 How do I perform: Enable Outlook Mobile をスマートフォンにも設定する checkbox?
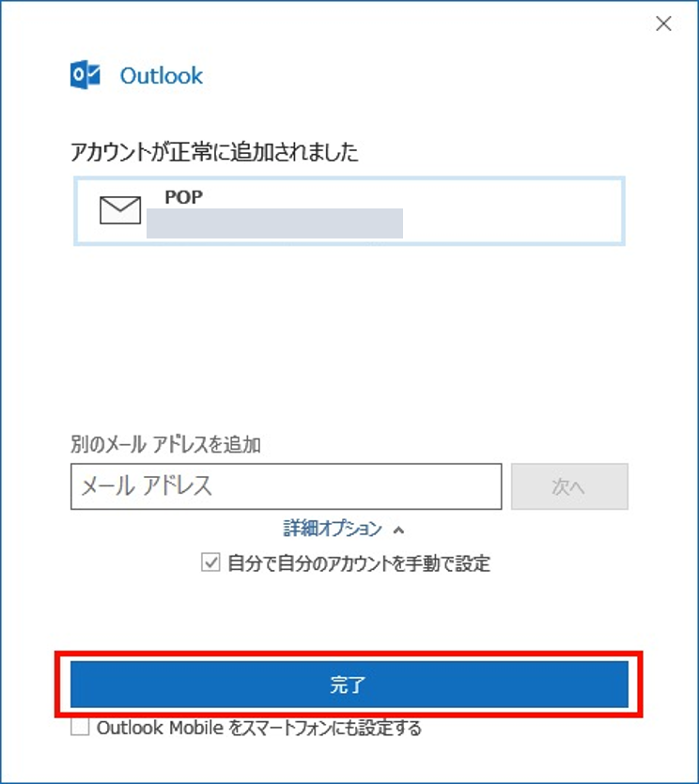80,727
